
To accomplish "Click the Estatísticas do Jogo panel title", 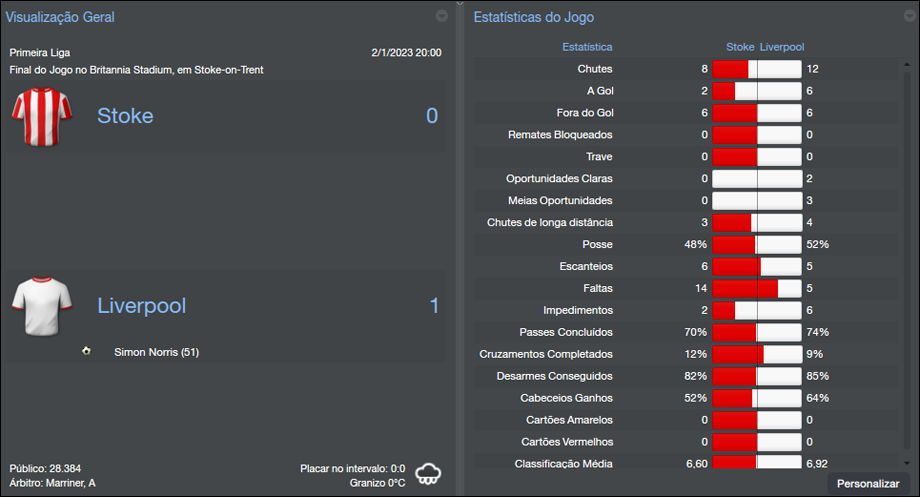I will [x=533, y=17].
